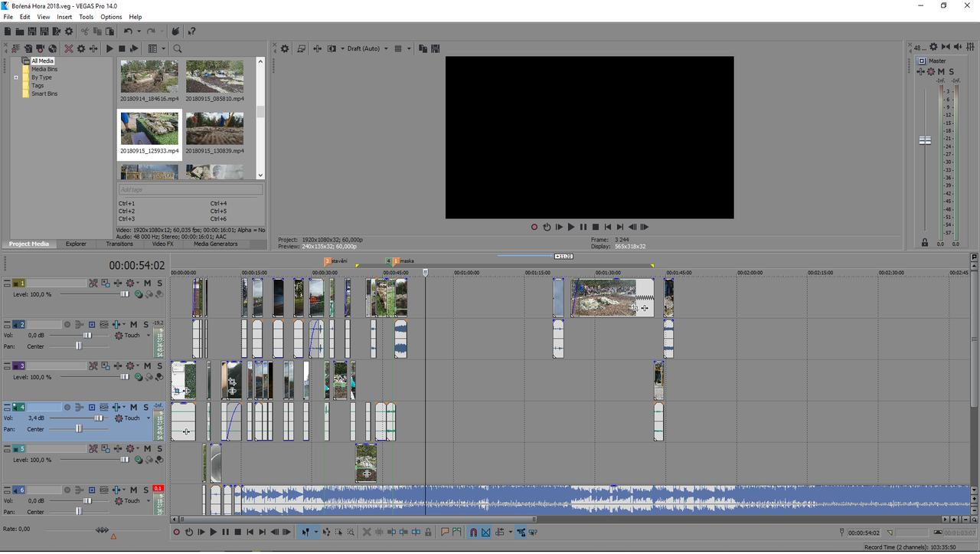Click Record button in timeline transport

(176, 532)
